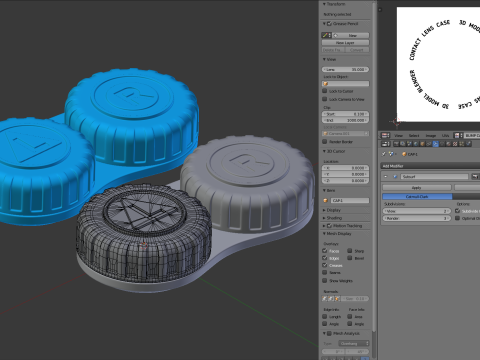Uncheck the Creases overlay checkbox
The width and height of the screenshot is (480, 360).
coord(325,265)
